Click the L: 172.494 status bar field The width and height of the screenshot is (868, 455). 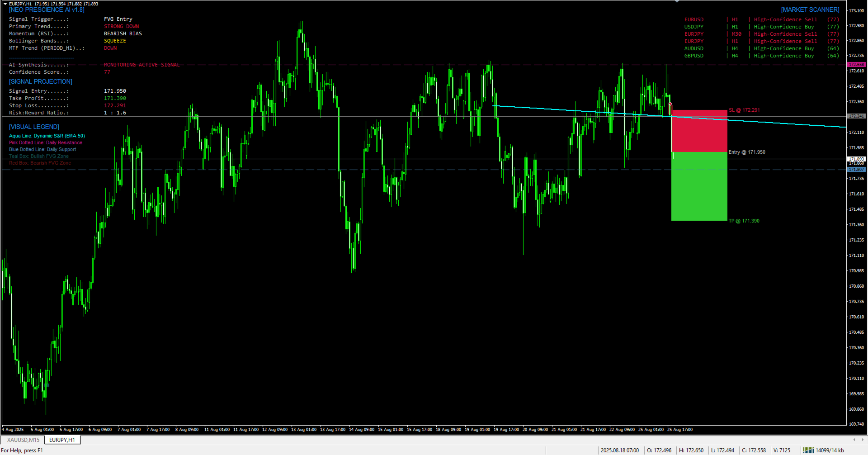723,450
